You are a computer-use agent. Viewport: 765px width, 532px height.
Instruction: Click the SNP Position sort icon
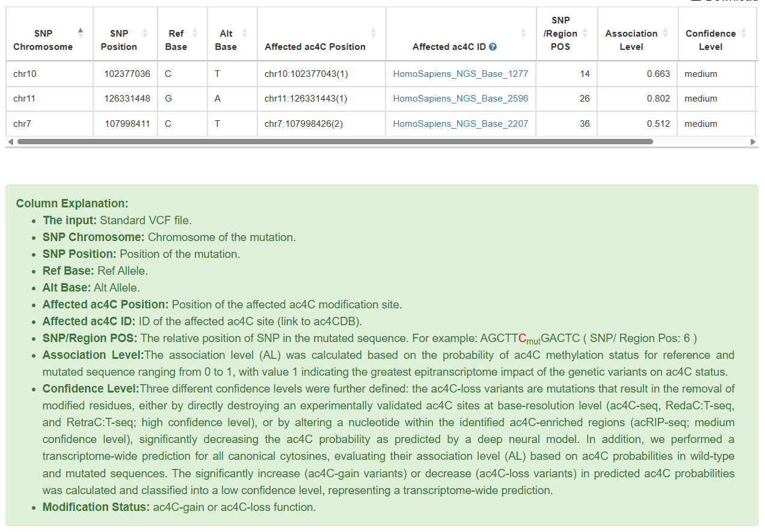click(x=144, y=33)
